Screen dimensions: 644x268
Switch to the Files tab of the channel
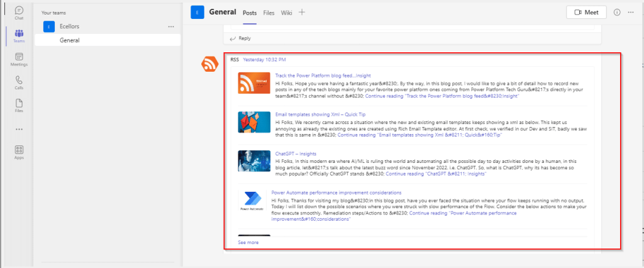click(269, 12)
